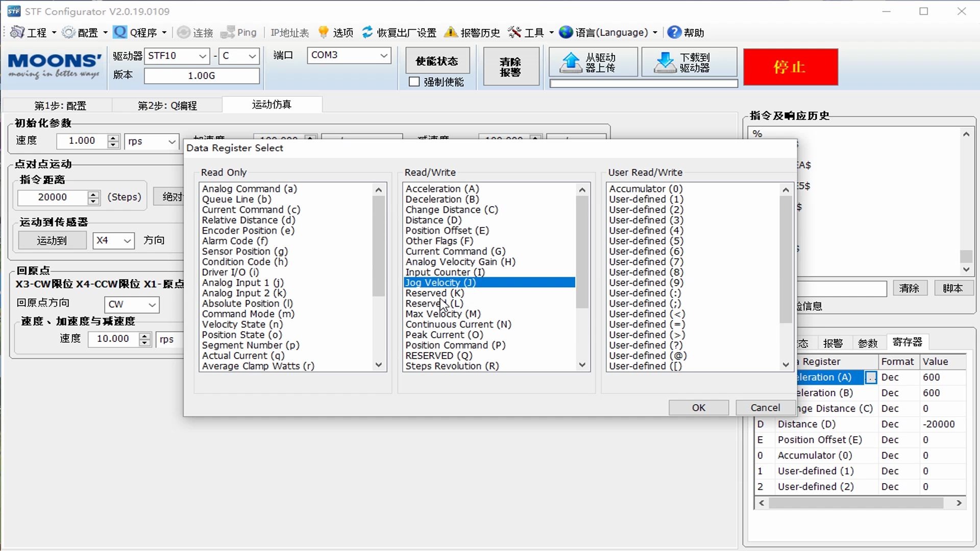
Task: Switch to the 寄存器 tab
Action: click(x=907, y=342)
